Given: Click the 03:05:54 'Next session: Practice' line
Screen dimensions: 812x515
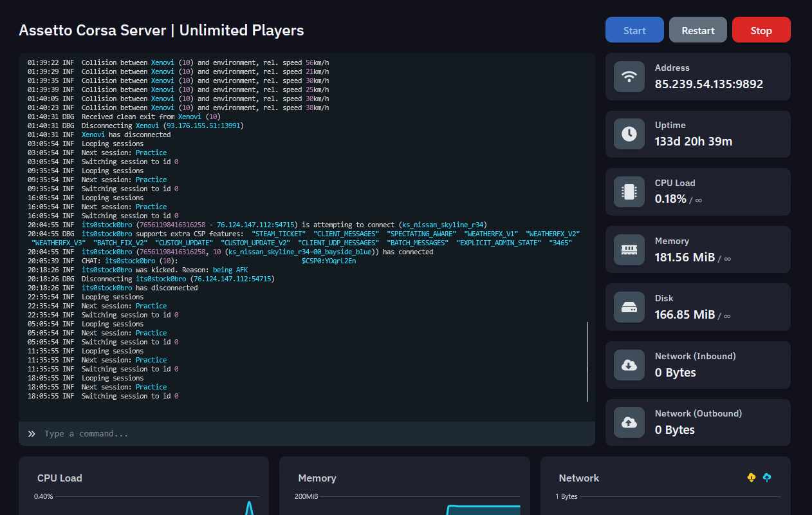Looking at the screenshot, I should tap(97, 153).
